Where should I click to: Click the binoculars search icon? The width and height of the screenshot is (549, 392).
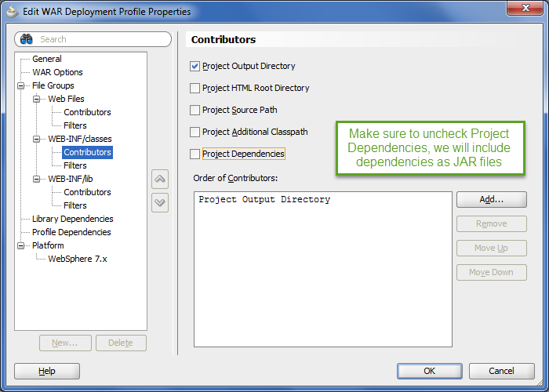tap(26, 39)
